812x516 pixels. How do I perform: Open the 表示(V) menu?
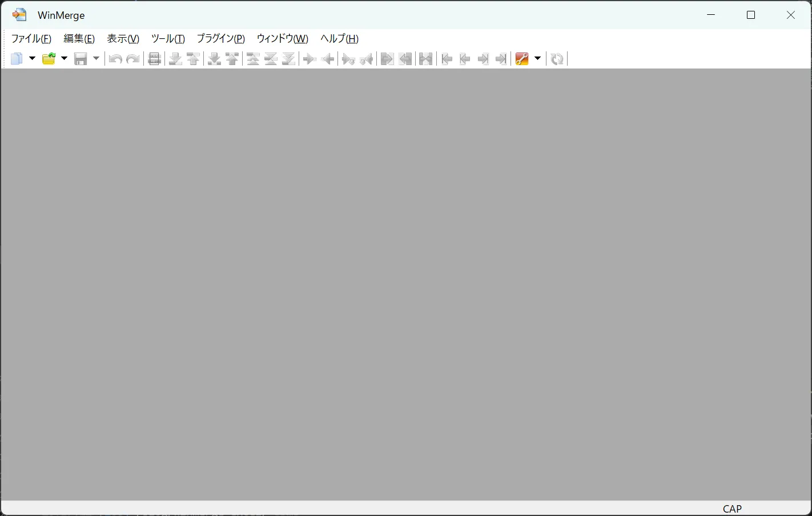(123, 39)
